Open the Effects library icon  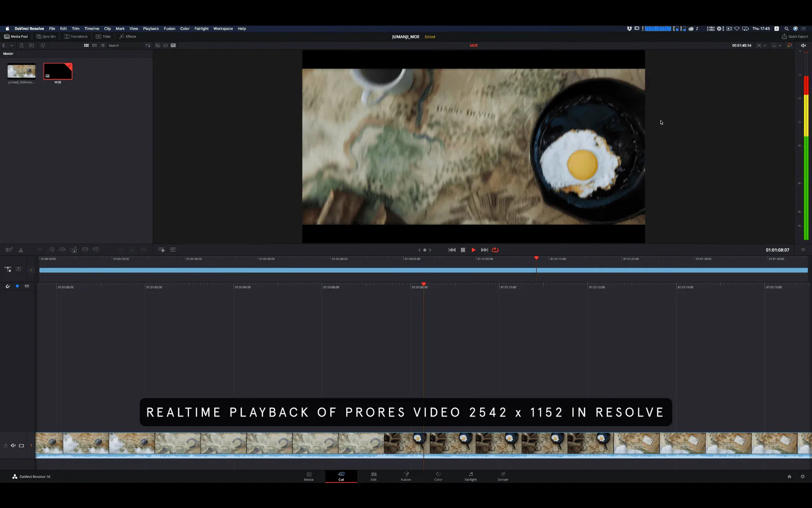128,36
